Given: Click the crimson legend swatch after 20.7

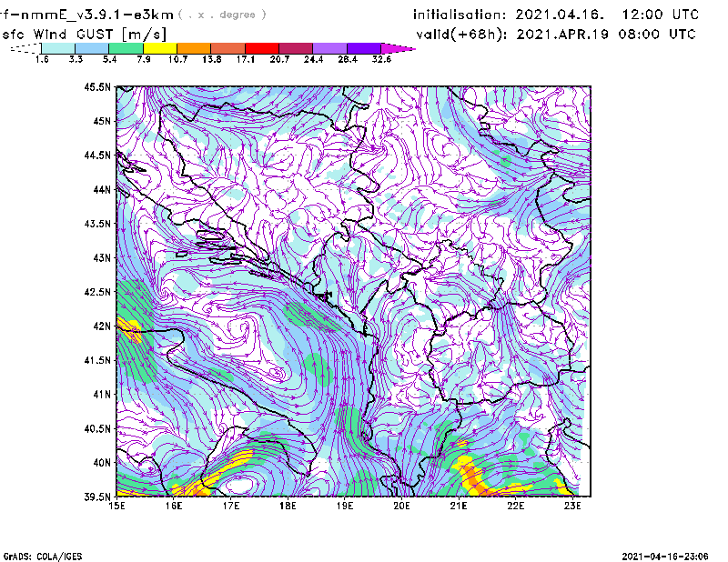Looking at the screenshot, I should (296, 48).
